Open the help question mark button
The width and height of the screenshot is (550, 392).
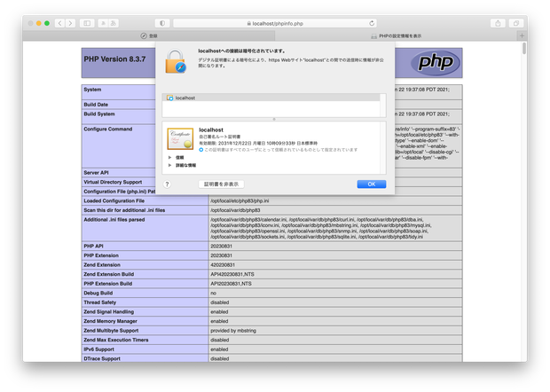(x=168, y=184)
